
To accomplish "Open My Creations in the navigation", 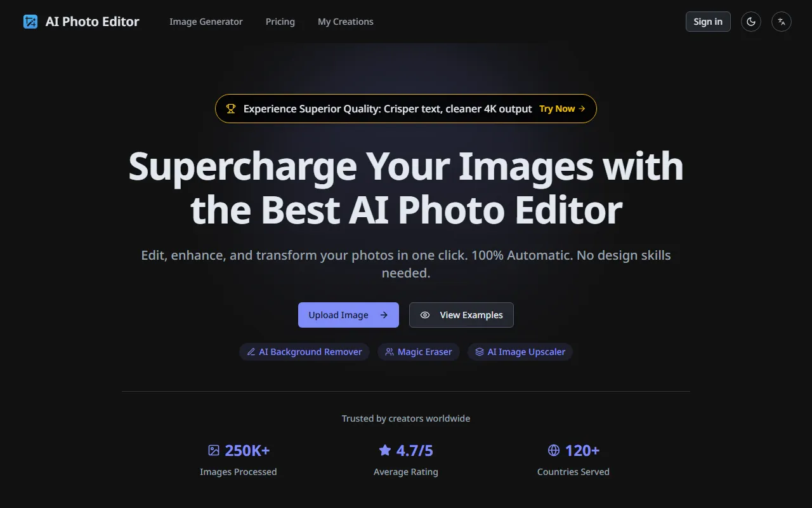I will pos(345,22).
